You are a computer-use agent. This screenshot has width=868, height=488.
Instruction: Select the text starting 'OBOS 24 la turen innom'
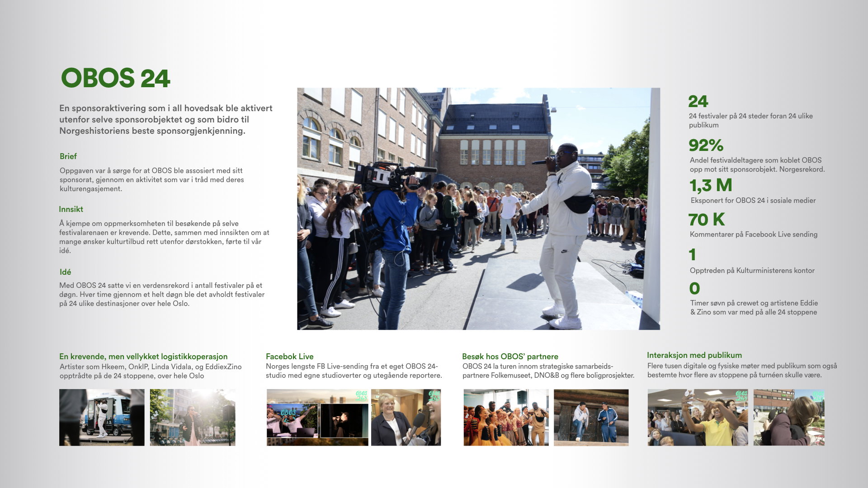(548, 371)
